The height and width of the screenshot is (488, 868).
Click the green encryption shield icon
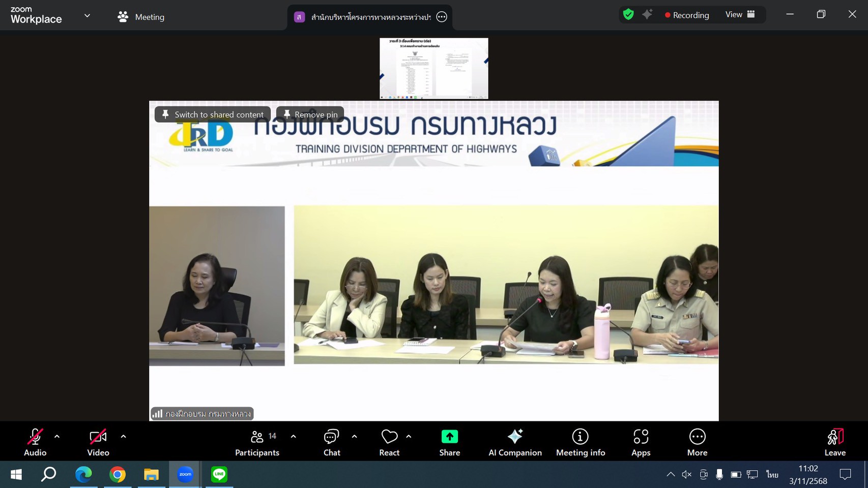click(628, 15)
